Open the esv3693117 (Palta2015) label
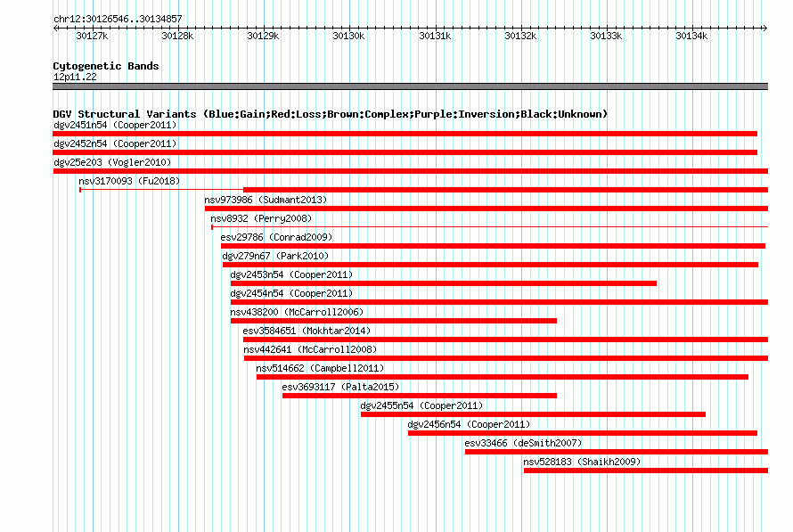This screenshot has width=793, height=532. [x=340, y=387]
